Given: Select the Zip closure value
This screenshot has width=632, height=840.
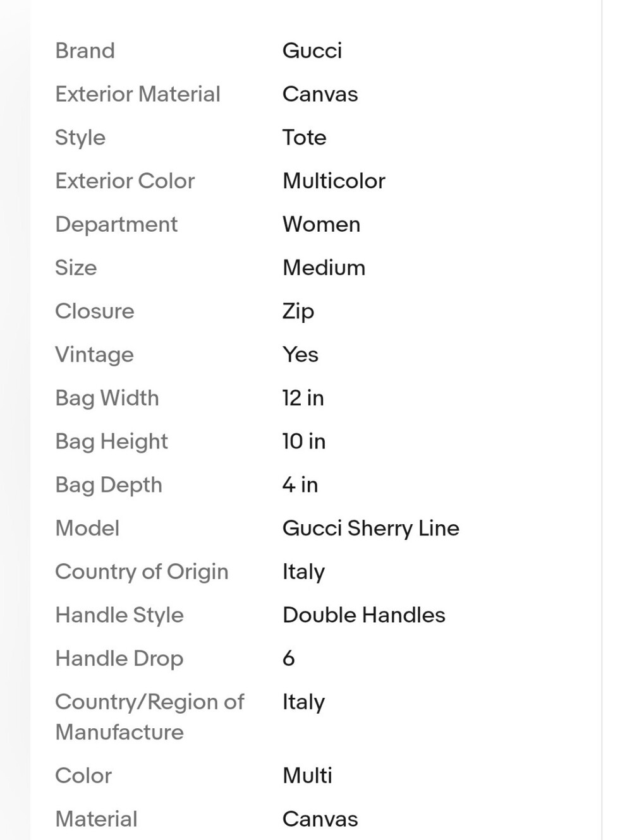Looking at the screenshot, I should click(x=298, y=312).
